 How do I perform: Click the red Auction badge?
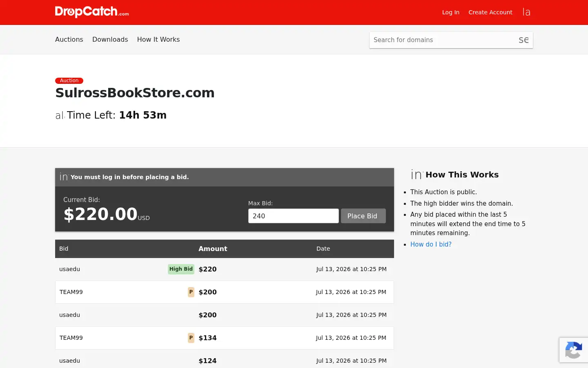point(69,81)
